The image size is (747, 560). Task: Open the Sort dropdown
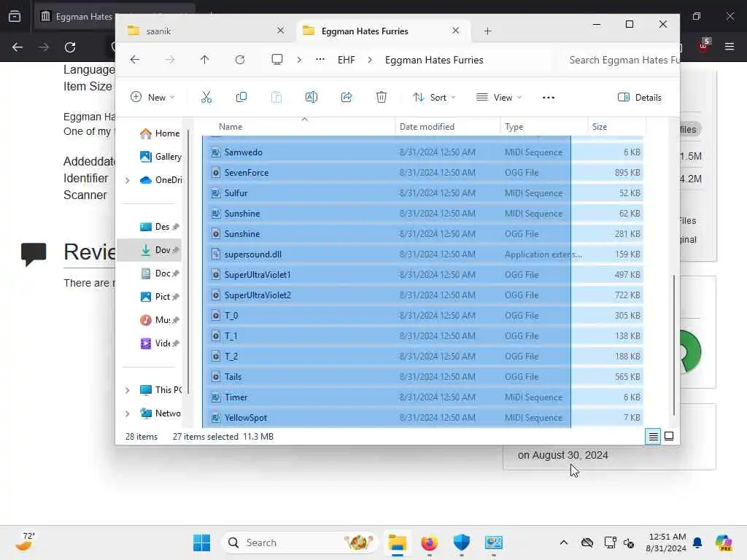434,98
